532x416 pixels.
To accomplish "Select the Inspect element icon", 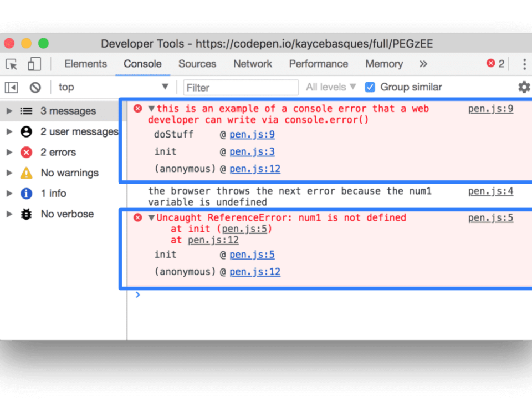I will (x=11, y=64).
